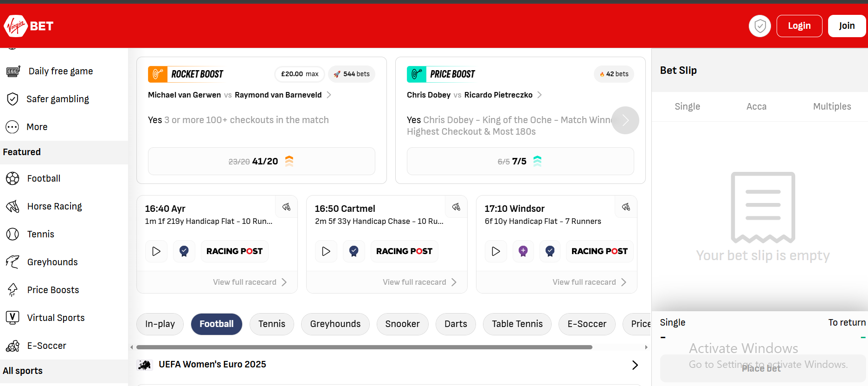
Task: Click the horse icon on 17:10 Windsor card
Action: (626, 207)
